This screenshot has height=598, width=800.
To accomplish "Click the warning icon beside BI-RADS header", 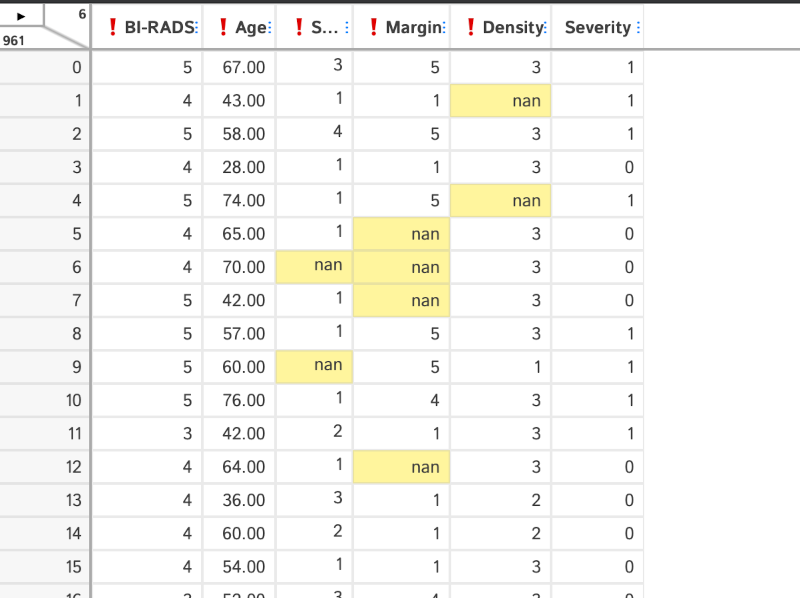I will [112, 28].
